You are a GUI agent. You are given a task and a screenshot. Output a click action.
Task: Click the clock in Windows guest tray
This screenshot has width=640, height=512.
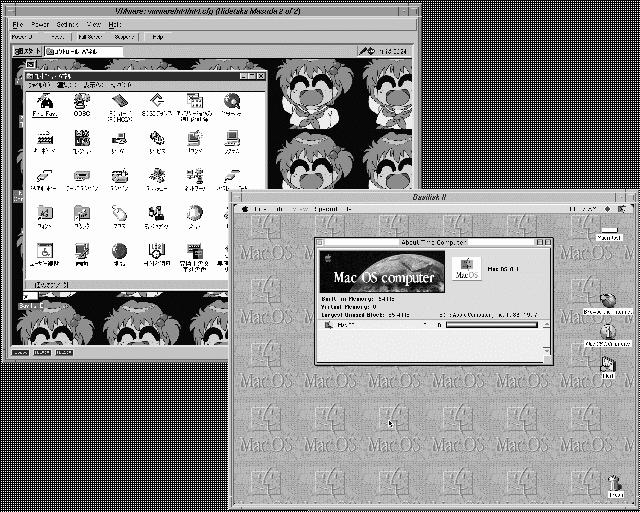(x=392, y=51)
